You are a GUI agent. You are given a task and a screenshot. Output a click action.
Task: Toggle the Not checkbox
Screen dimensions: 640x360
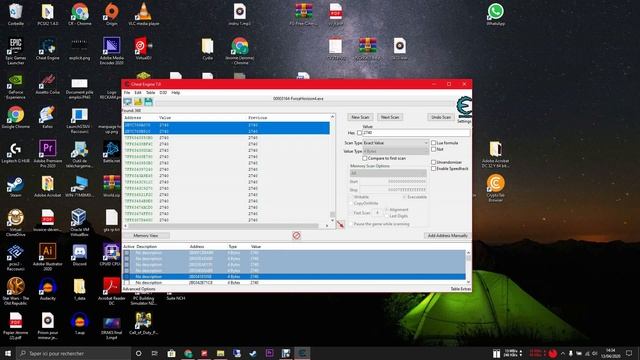click(x=433, y=149)
